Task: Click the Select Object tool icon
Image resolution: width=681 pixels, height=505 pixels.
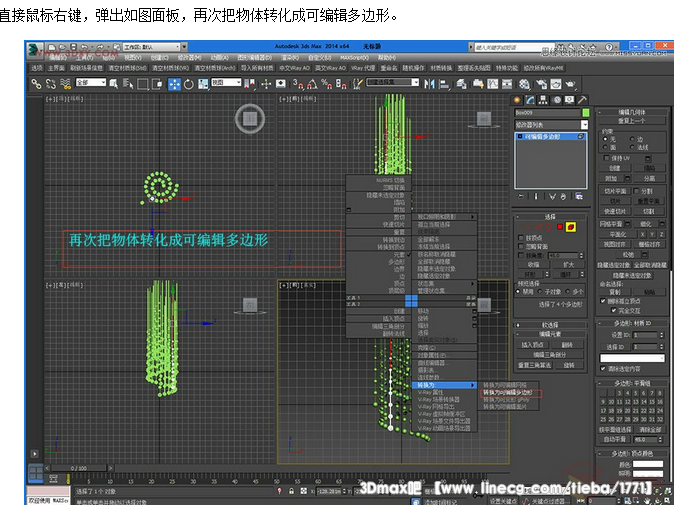Action: [114, 84]
